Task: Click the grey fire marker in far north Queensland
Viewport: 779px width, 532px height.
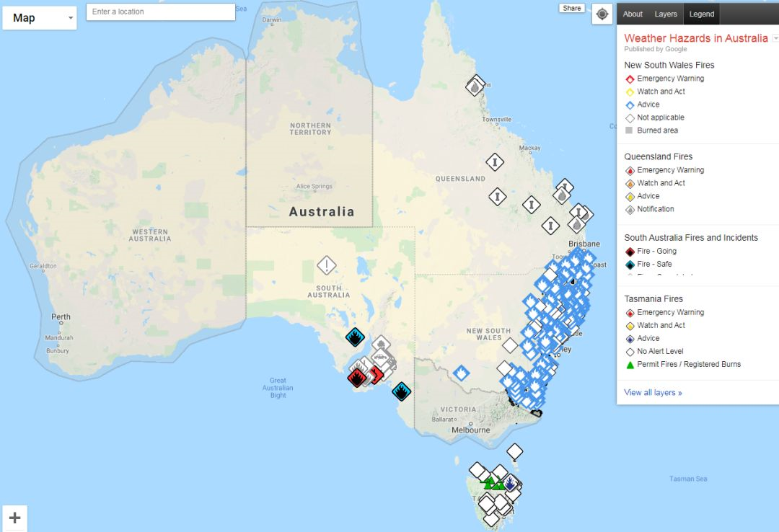Action: 475,87
